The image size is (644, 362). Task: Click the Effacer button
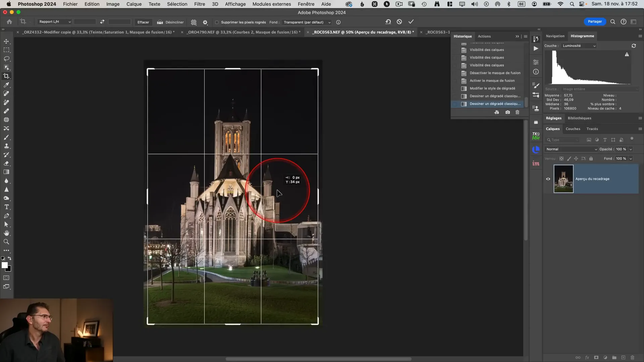click(143, 22)
